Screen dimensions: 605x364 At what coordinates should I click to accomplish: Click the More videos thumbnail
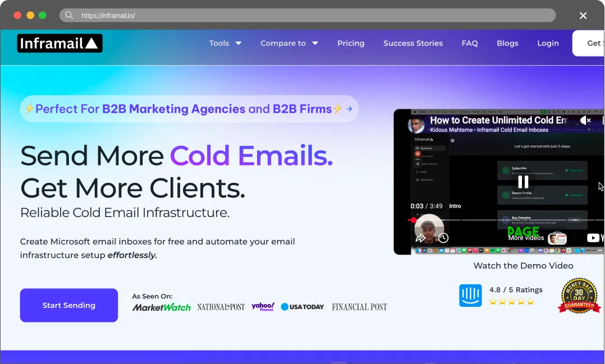557,238
